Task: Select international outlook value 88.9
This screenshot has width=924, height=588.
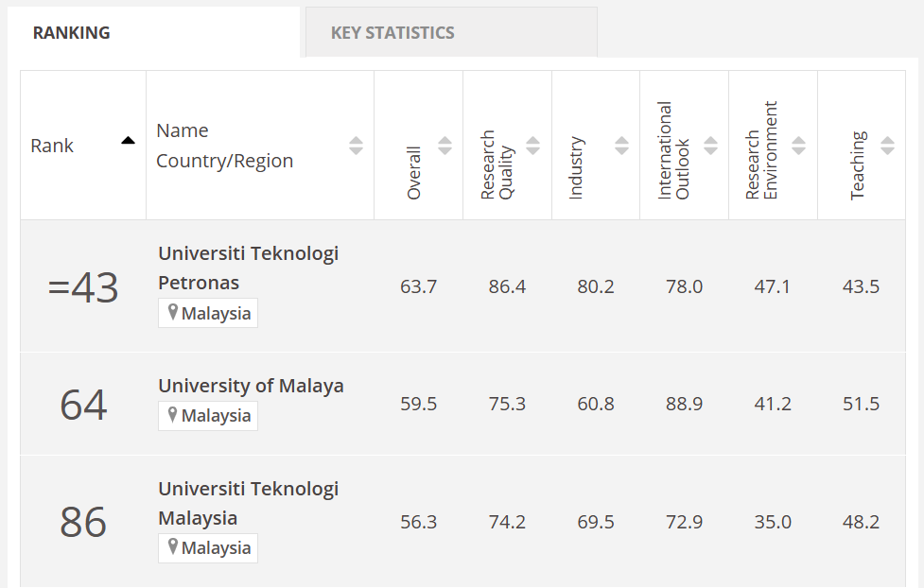Action: pos(684,404)
